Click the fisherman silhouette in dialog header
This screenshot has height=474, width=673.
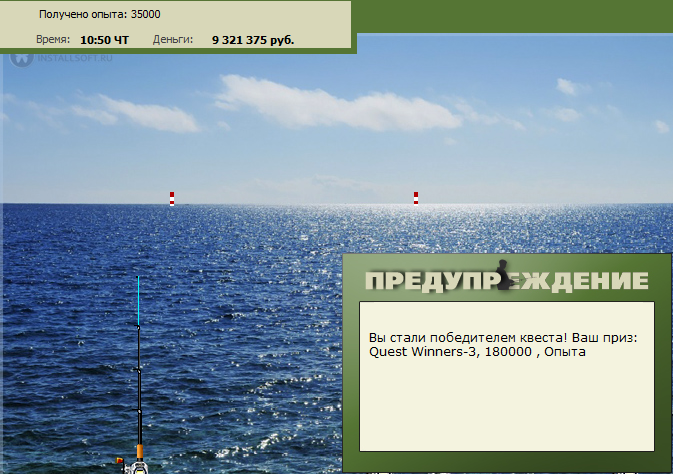click(x=505, y=275)
